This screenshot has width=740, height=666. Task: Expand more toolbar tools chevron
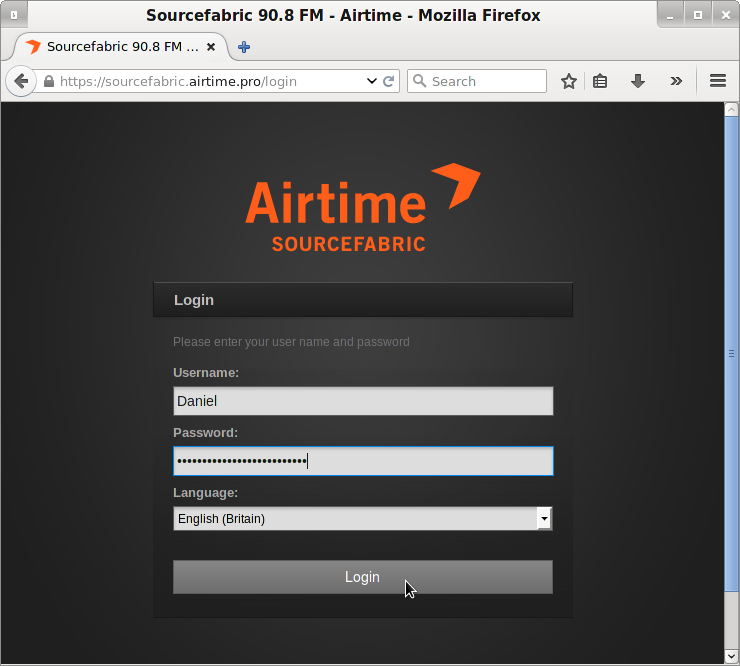point(676,81)
